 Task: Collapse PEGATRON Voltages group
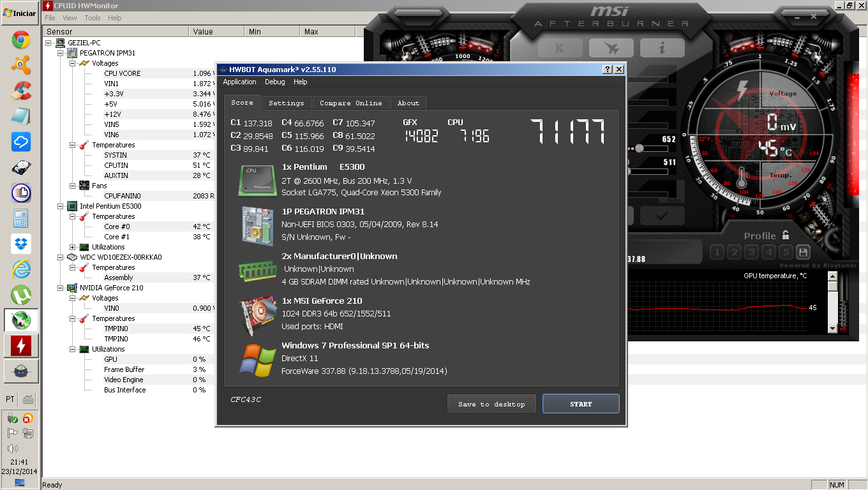[73, 63]
